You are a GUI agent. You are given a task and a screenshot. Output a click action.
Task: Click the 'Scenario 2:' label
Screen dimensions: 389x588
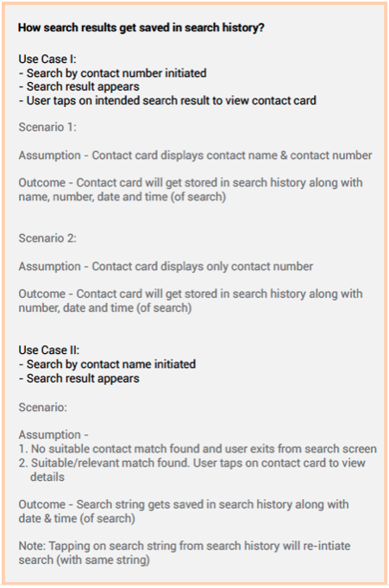point(47,238)
